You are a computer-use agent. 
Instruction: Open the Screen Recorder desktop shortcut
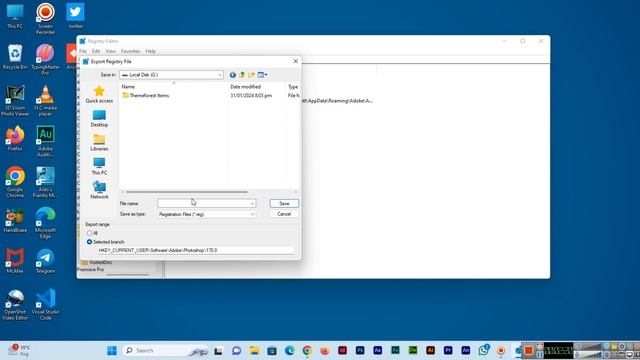45,19
